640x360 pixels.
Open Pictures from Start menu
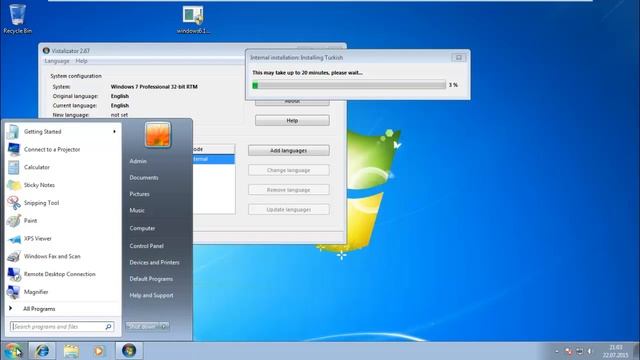tap(139, 194)
